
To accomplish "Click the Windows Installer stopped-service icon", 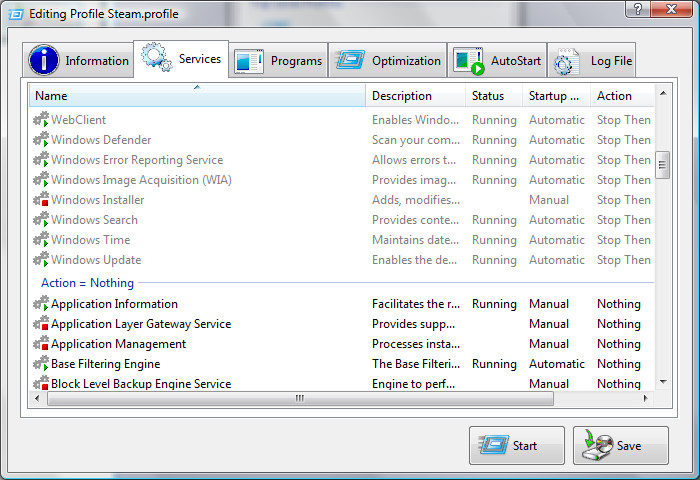I will pos(41,199).
